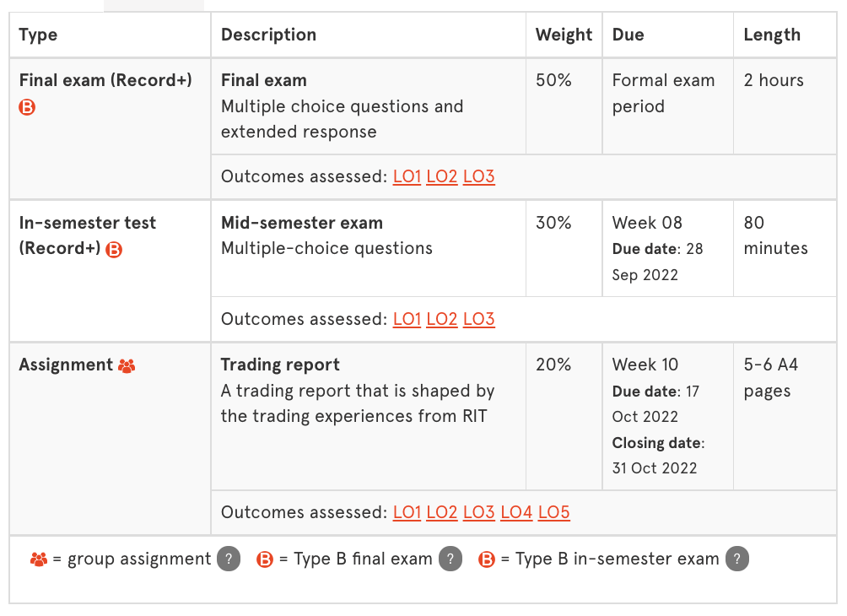847x616 pixels.
Task: Open LO3 link in the Trading report row
Action: tap(478, 511)
